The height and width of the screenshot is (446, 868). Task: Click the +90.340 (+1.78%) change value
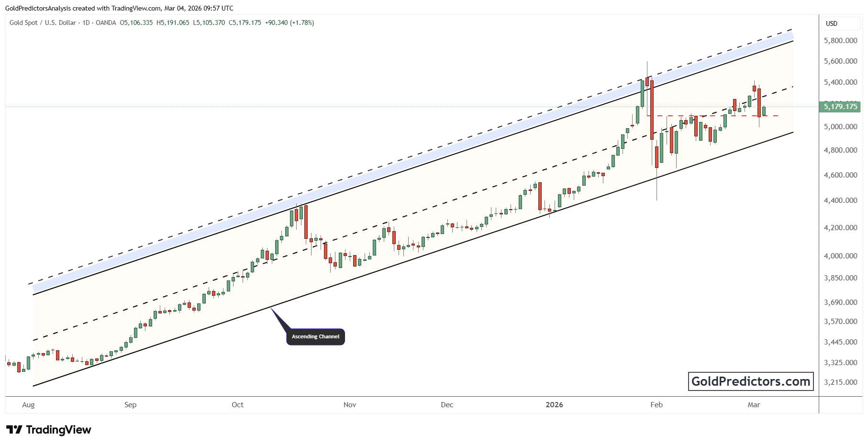tap(289, 22)
